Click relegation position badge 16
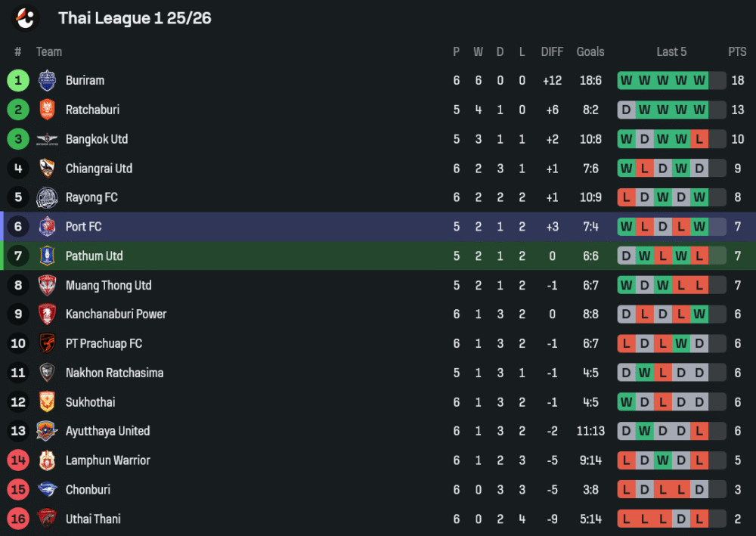Screen dimensions: 756x536 (x=18, y=519)
